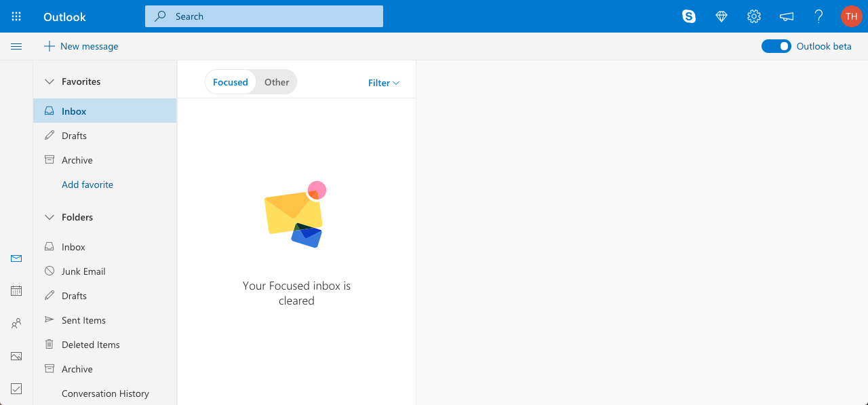This screenshot has height=405, width=868.
Task: Open the Help question mark icon
Action: [x=819, y=16]
